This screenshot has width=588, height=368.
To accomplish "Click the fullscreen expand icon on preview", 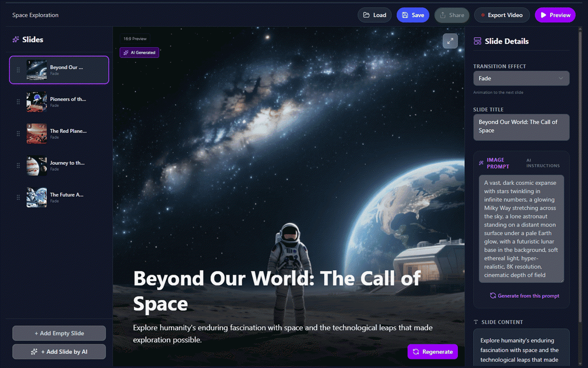I will pos(450,41).
